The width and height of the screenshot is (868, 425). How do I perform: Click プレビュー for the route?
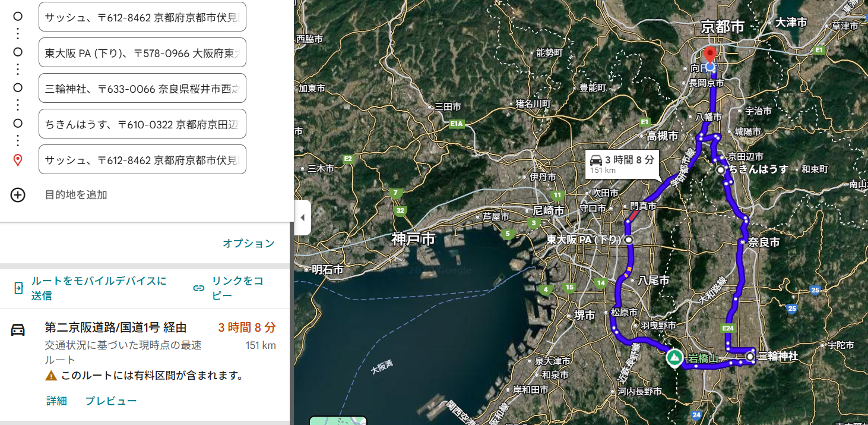coord(111,401)
